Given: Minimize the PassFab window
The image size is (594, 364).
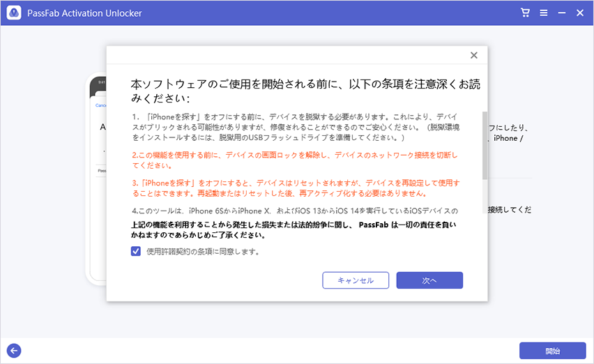Looking at the screenshot, I should pos(562,13).
